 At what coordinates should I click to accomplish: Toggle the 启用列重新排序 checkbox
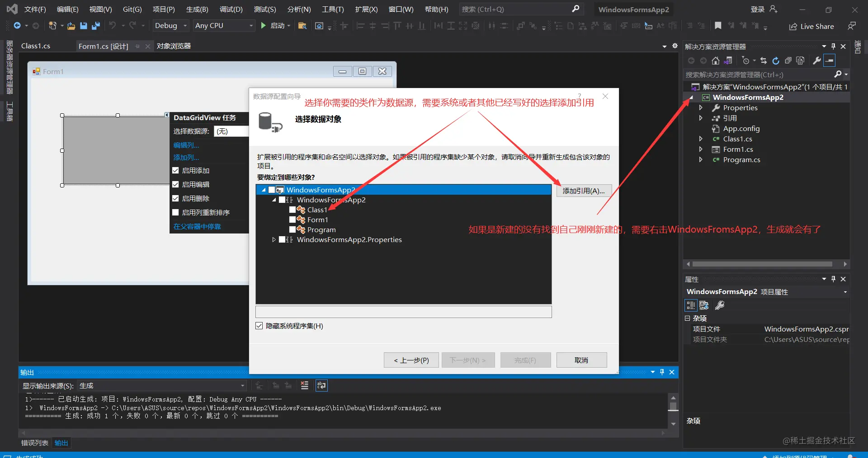[175, 212]
